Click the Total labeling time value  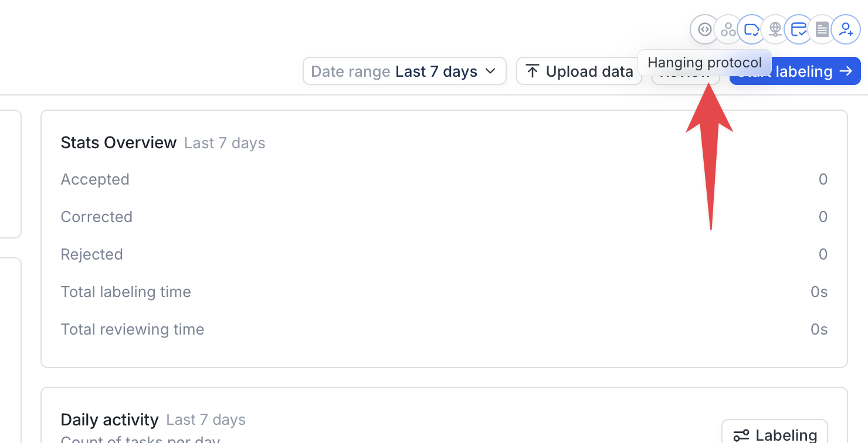[819, 292]
